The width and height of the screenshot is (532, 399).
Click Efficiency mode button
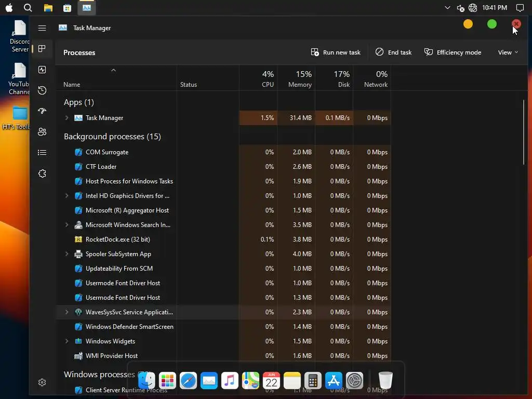(453, 52)
